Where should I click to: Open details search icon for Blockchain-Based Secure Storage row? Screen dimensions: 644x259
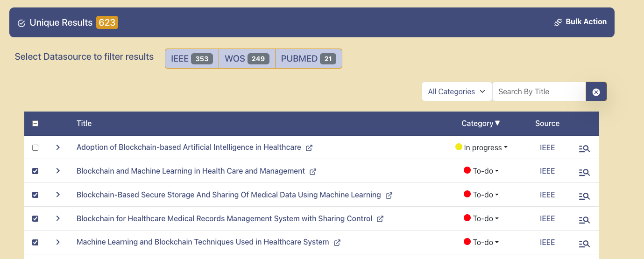pyautogui.click(x=584, y=196)
